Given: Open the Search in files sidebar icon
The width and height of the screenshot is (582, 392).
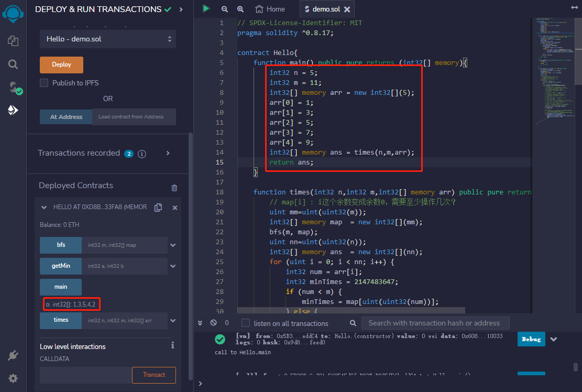Looking at the screenshot, I should (13, 64).
